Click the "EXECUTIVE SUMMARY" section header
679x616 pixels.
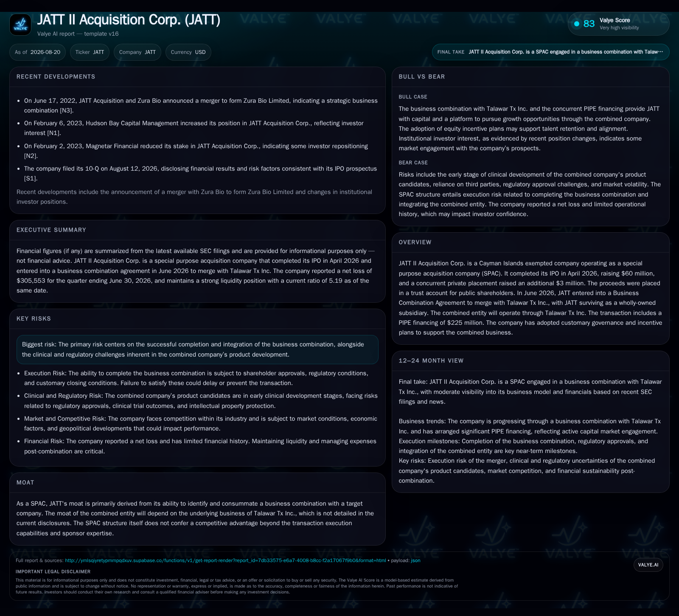click(51, 230)
